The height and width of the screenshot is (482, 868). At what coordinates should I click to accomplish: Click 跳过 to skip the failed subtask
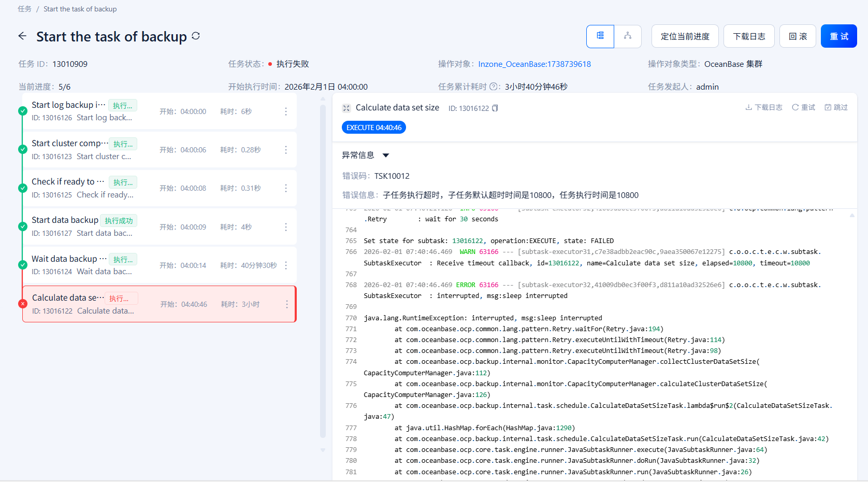point(836,107)
